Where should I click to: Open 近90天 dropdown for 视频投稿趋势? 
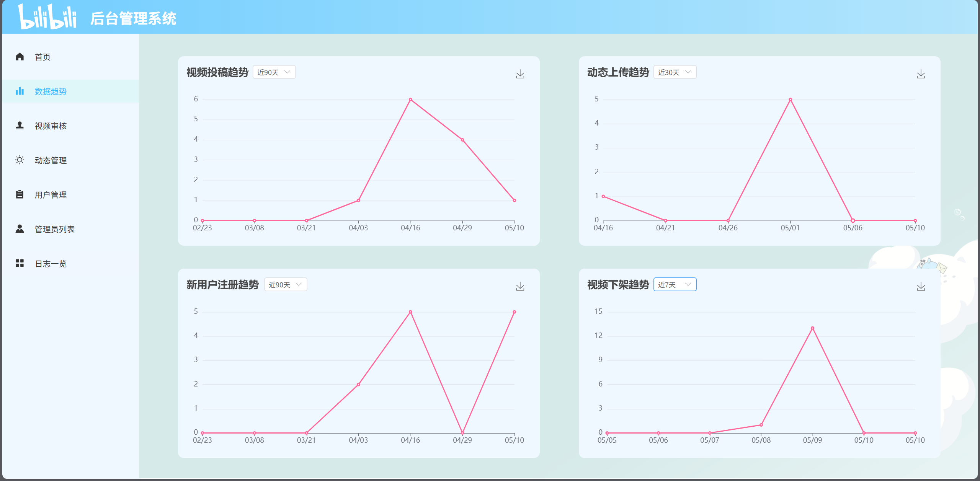[274, 72]
